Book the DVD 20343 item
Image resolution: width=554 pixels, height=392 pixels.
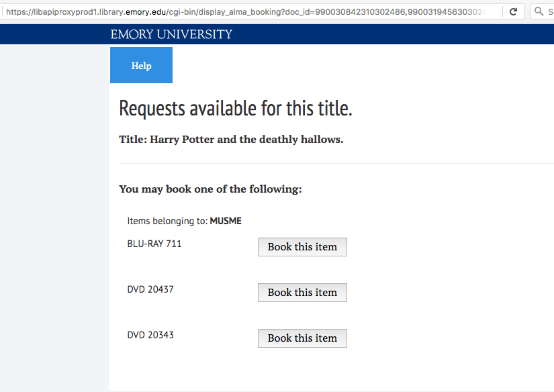coord(302,338)
